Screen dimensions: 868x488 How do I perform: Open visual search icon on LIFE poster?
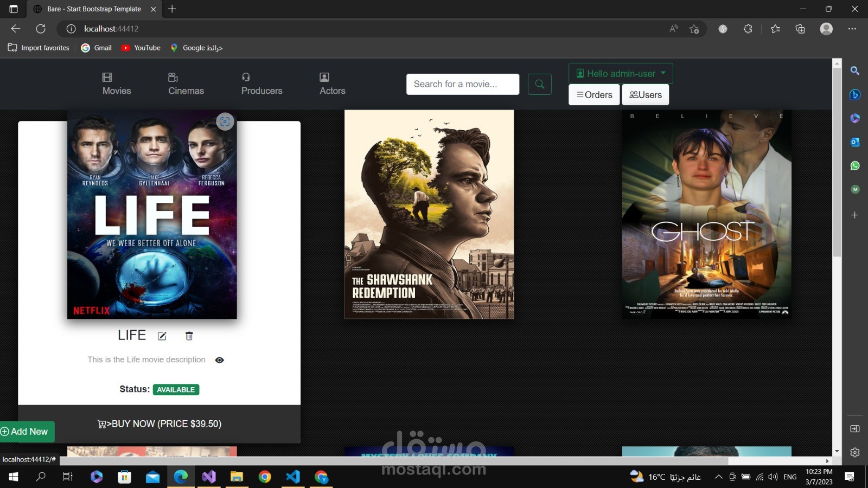point(225,121)
